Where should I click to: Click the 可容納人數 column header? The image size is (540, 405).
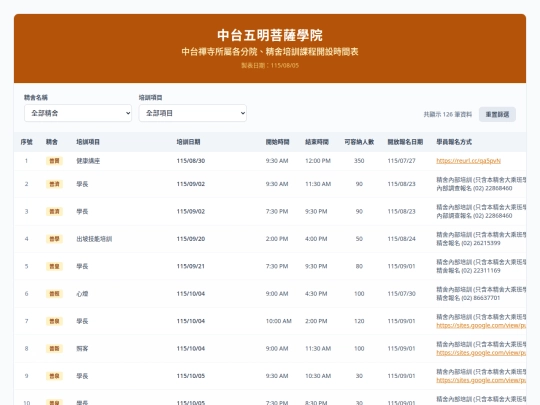point(359,142)
